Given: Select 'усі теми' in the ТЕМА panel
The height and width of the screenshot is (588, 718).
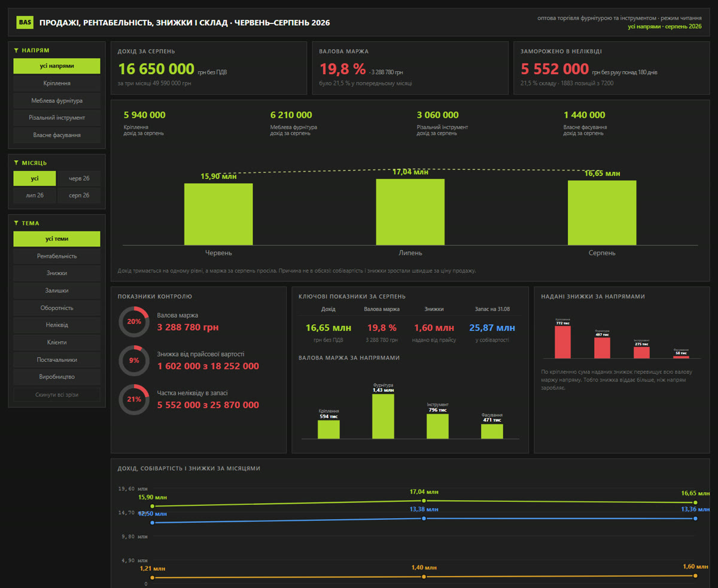Looking at the screenshot, I should 57,239.
